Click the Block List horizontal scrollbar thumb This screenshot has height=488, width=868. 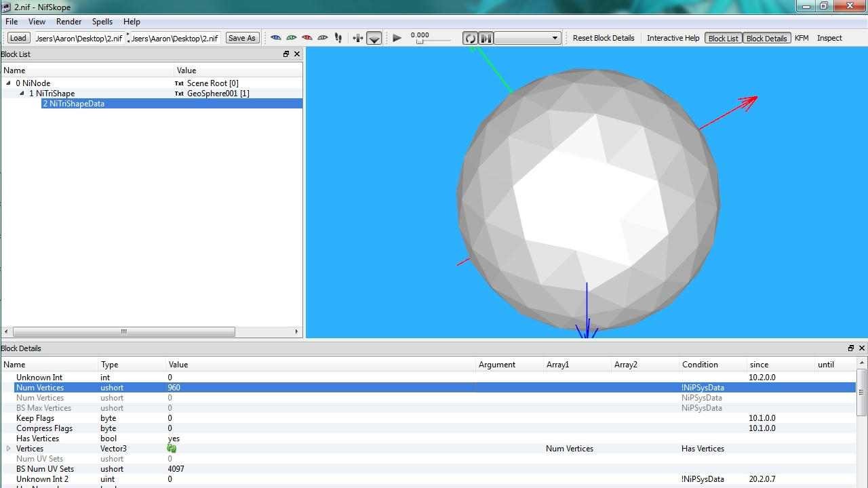(124, 332)
